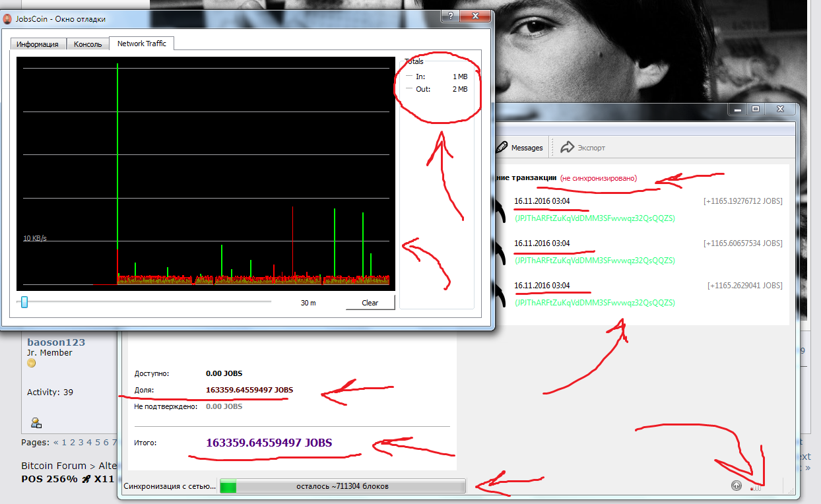Click inside the network traffic graph
Viewport: 821px width, 504px height.
pyautogui.click(x=205, y=173)
